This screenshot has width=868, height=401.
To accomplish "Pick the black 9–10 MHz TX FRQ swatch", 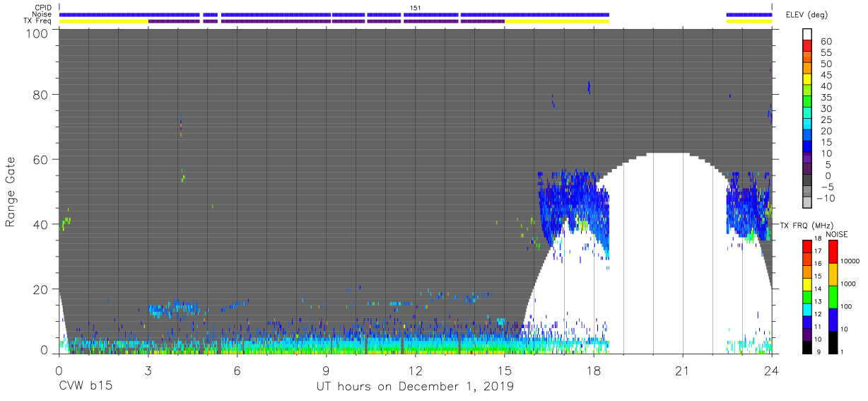I will pyautogui.click(x=807, y=347).
